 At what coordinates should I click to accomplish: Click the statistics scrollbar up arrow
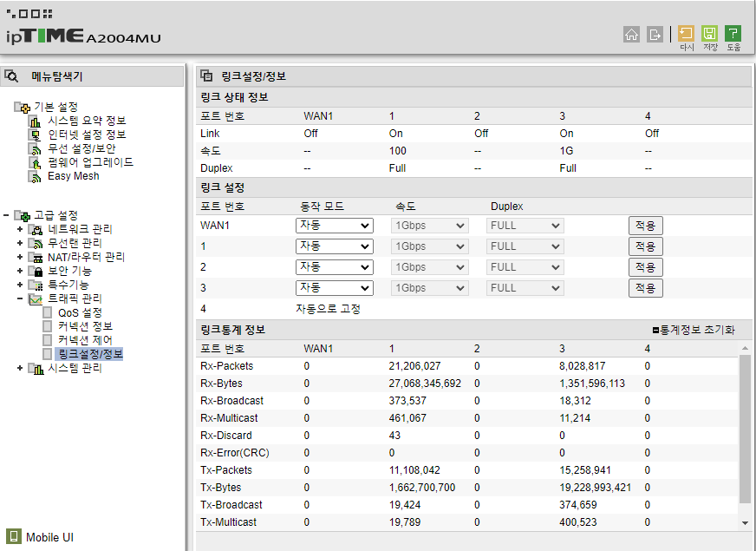point(745,348)
